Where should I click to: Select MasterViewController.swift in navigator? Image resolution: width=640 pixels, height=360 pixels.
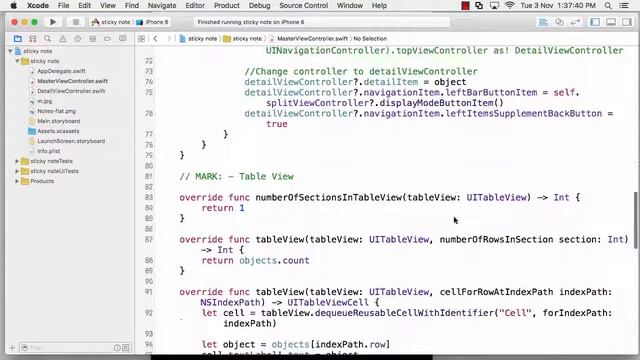tap(72, 81)
